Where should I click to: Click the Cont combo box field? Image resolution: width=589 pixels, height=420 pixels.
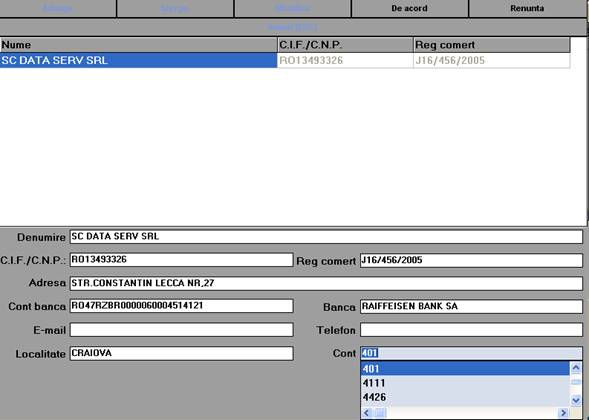(471, 353)
